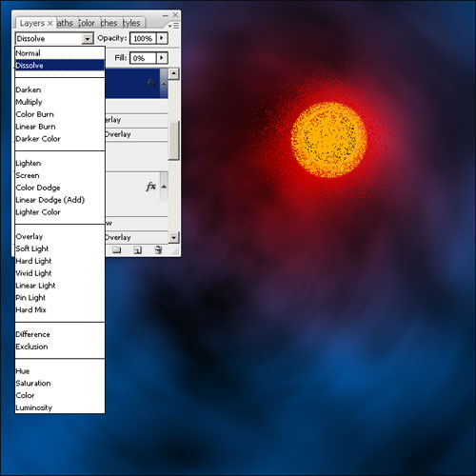Choose Soft Light blend mode
Screen dimensions: 476x476
click(60, 248)
